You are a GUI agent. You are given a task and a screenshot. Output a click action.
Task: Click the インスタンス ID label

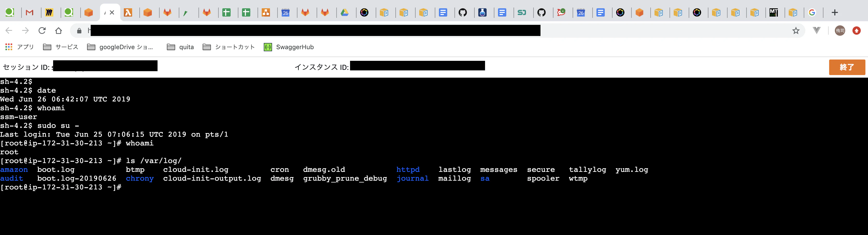tap(322, 67)
